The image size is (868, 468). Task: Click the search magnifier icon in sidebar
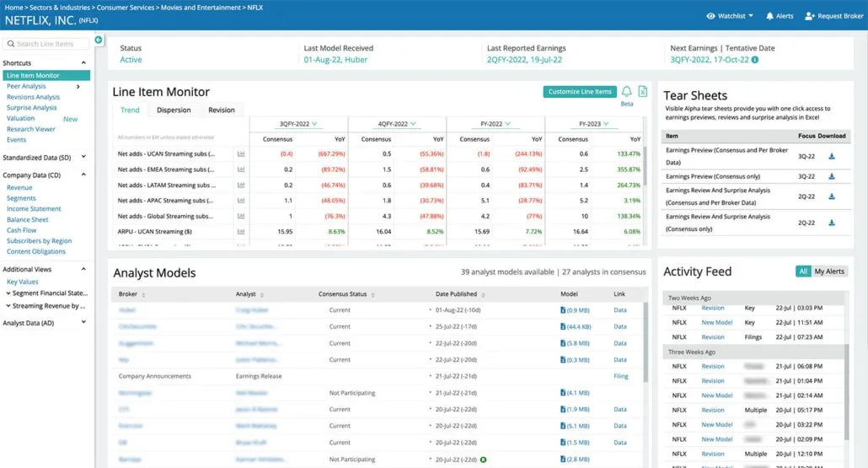click(10, 44)
